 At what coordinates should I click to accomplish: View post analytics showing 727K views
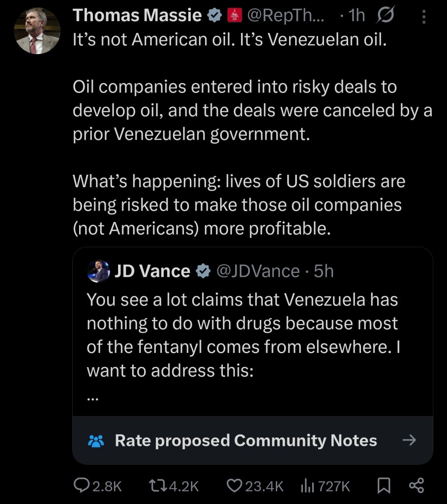point(325,486)
